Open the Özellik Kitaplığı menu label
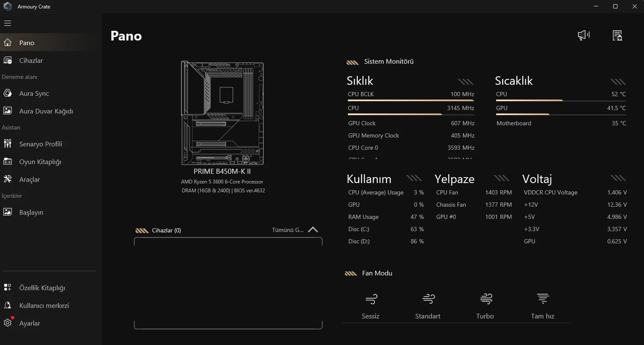 click(x=42, y=288)
